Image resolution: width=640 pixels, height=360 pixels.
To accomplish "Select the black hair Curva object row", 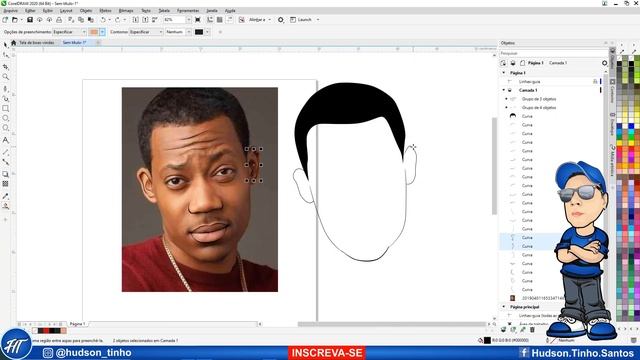I will [x=551, y=116].
